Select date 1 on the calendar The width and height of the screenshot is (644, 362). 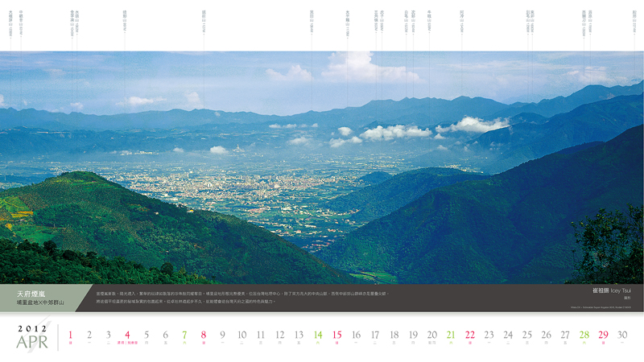pos(70,335)
